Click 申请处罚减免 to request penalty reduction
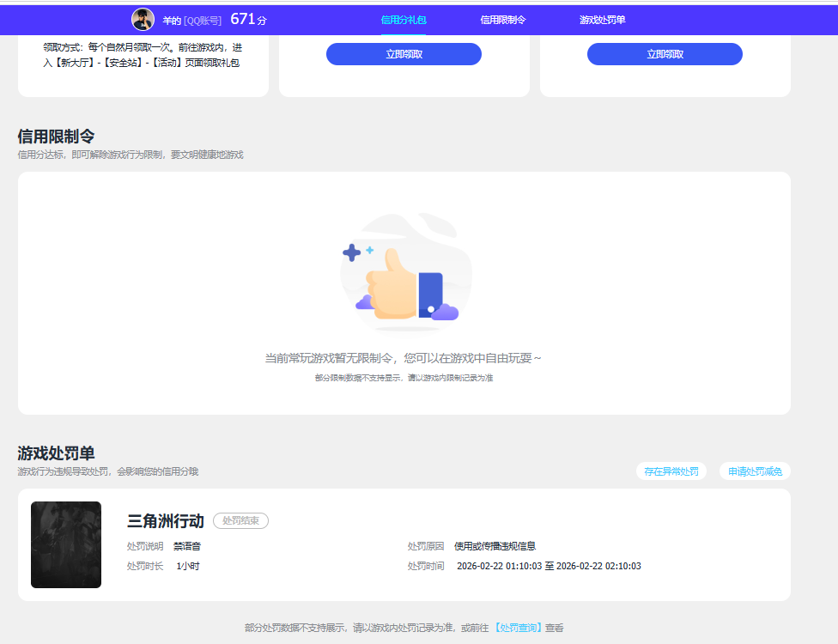 coord(754,471)
